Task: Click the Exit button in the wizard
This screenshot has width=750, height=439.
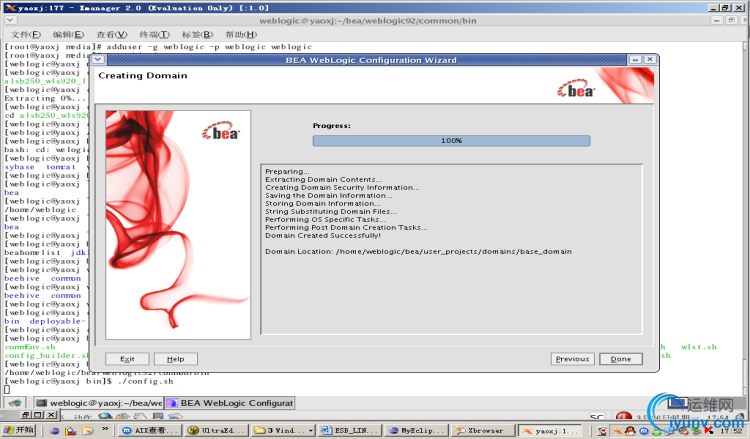Action: tap(127, 359)
